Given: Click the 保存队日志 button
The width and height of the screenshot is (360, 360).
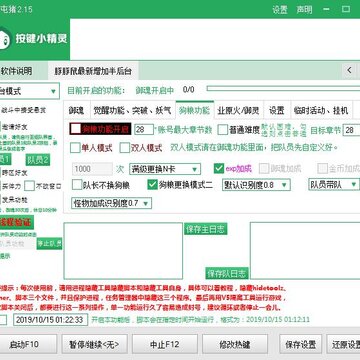Looking at the screenshot, I should point(227,274).
